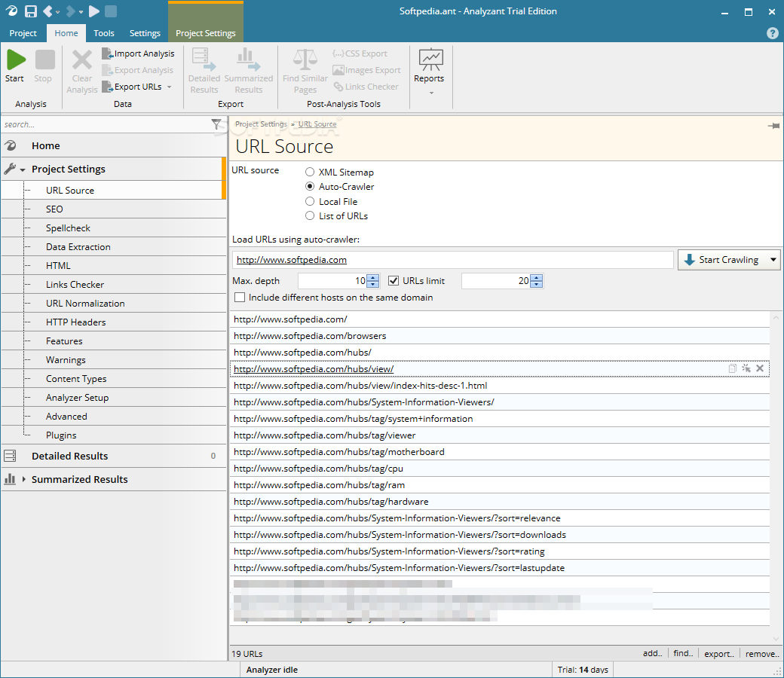Switch to the Tools ribbon tab

point(104,33)
